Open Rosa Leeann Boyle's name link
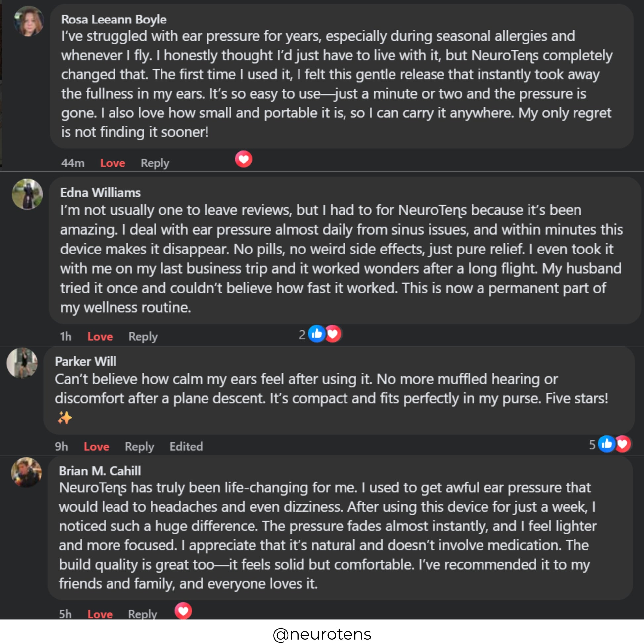The width and height of the screenshot is (644, 644). [114, 20]
